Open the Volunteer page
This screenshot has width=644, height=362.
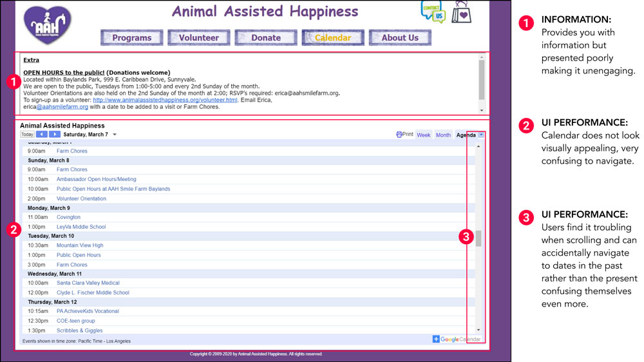click(199, 38)
